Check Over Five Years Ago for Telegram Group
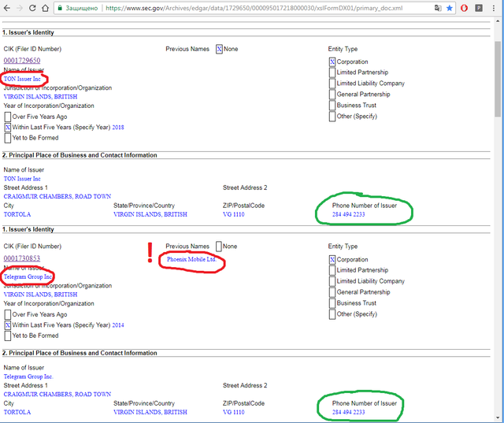The width and height of the screenshot is (504, 423). [x=8, y=314]
